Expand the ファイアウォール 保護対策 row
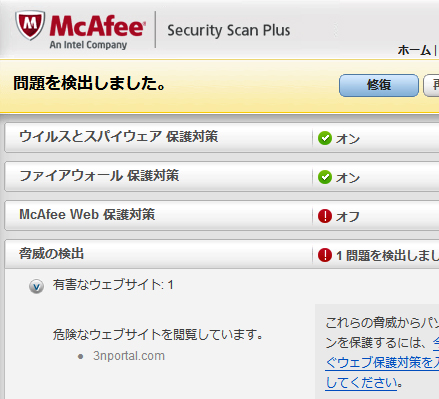439x399 pixels. click(x=221, y=177)
